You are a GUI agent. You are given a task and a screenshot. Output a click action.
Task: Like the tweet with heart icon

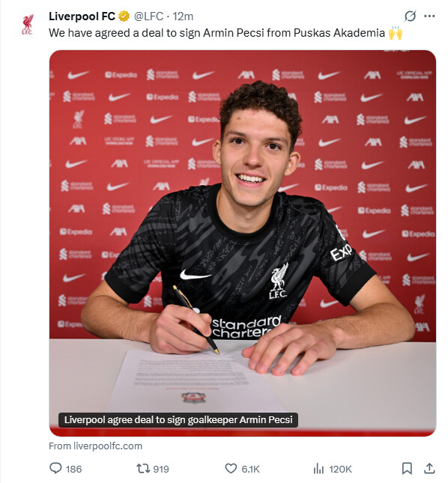click(x=231, y=469)
